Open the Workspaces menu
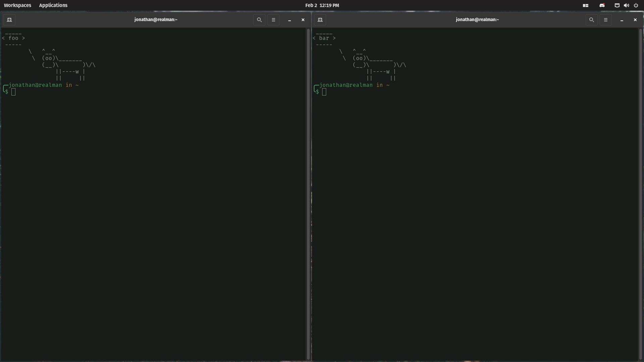 click(x=17, y=5)
